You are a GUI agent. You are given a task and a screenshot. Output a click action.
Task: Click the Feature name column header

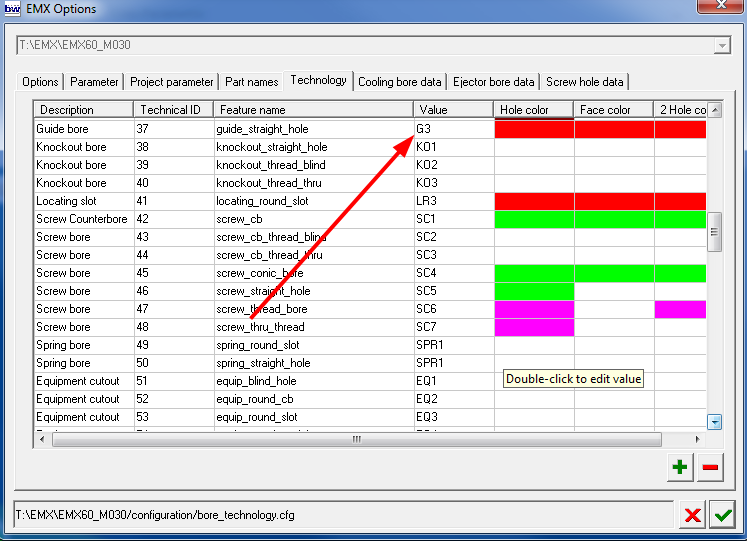click(x=313, y=110)
